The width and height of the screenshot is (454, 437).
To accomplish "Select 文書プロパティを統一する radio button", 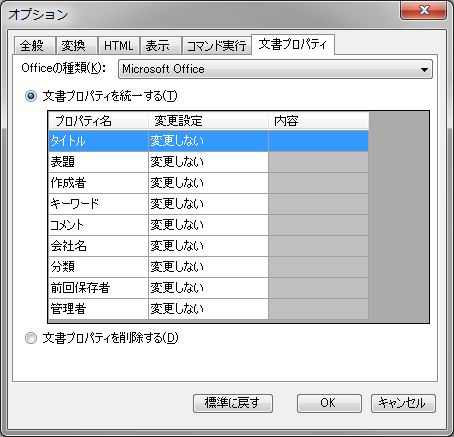I will click(x=31, y=96).
